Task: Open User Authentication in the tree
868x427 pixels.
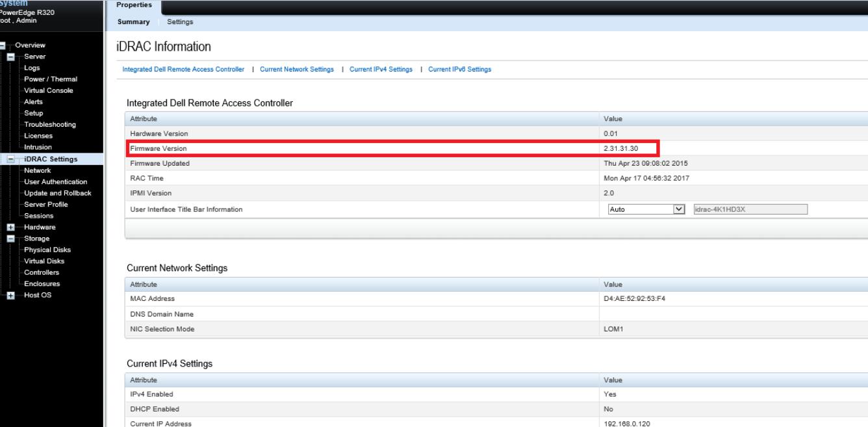Action: (x=55, y=182)
